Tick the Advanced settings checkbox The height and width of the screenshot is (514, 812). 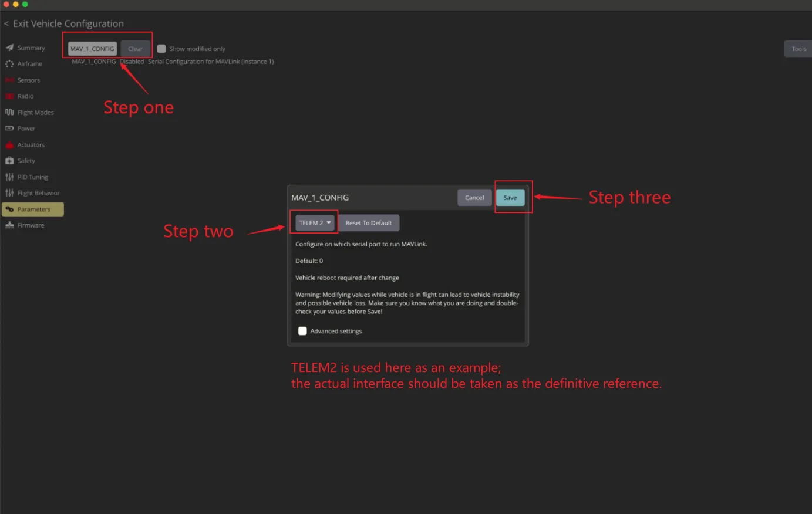coord(302,331)
